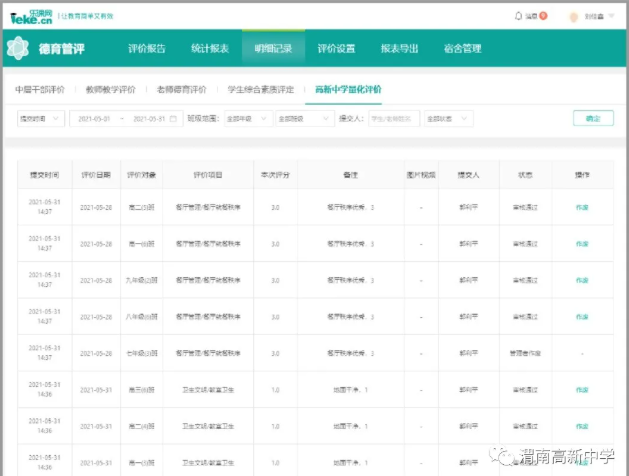Click the 提交人 column header
This screenshot has height=476, width=629.
pyautogui.click(x=469, y=175)
